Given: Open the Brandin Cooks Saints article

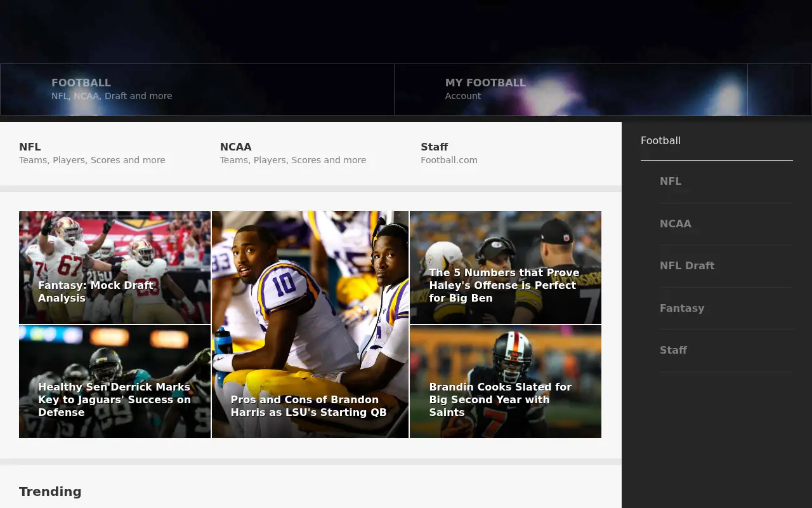Looking at the screenshot, I should (x=506, y=382).
